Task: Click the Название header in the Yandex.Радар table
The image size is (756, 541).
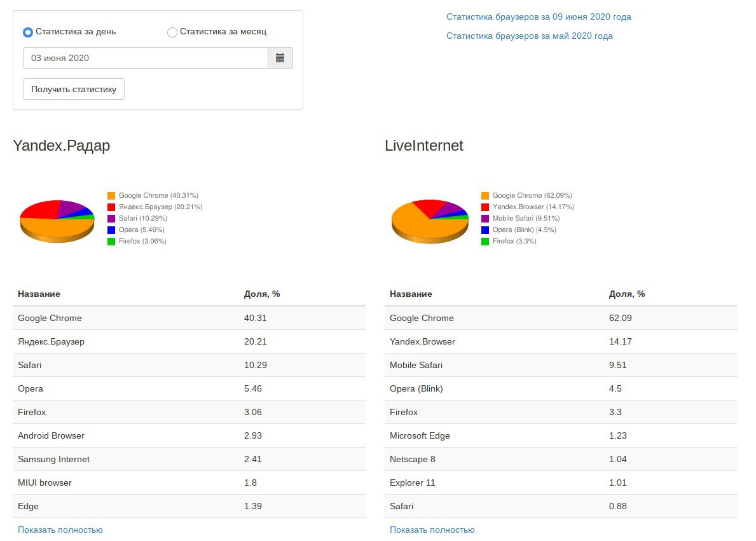Action: point(39,294)
